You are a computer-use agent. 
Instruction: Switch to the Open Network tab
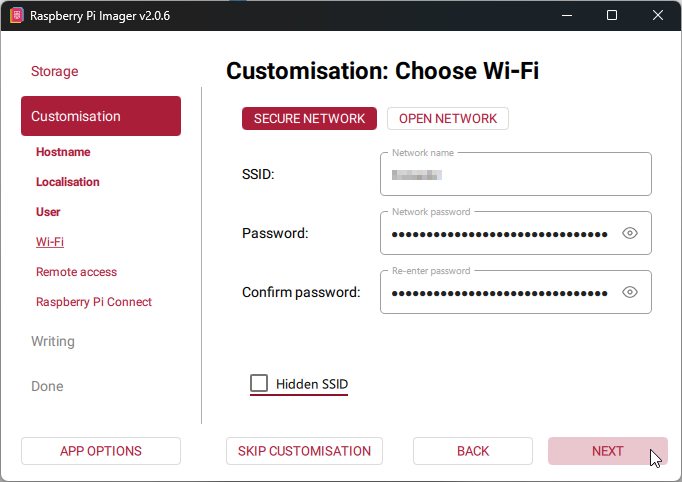(x=447, y=118)
